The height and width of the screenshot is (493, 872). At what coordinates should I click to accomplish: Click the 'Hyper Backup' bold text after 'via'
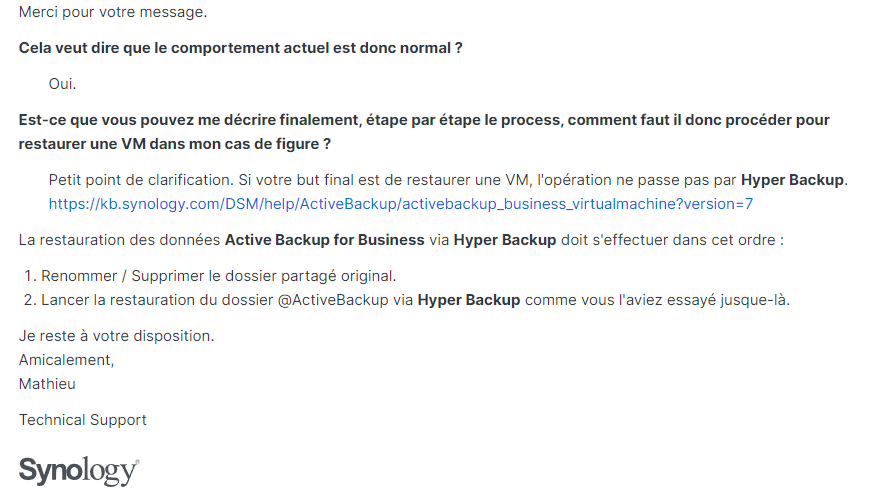[505, 240]
